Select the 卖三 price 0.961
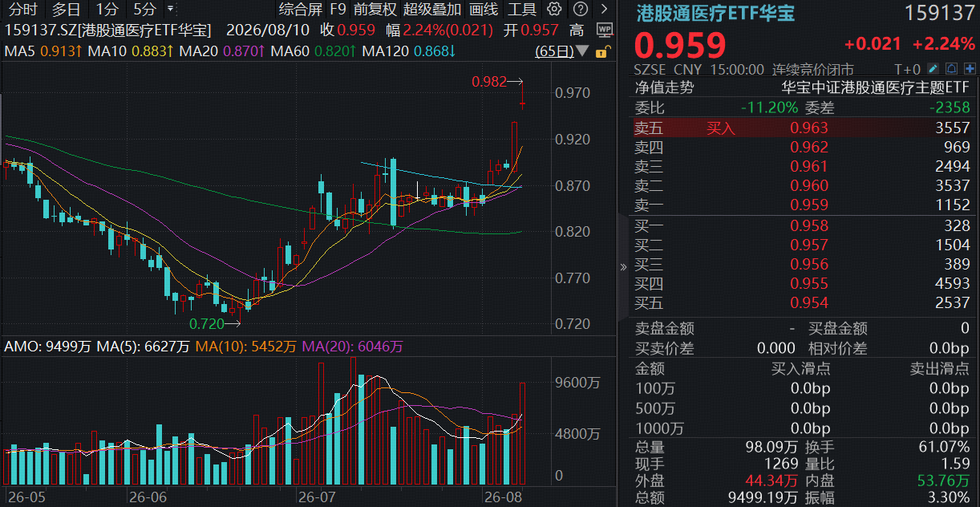This screenshot has width=980, height=507. (x=809, y=166)
